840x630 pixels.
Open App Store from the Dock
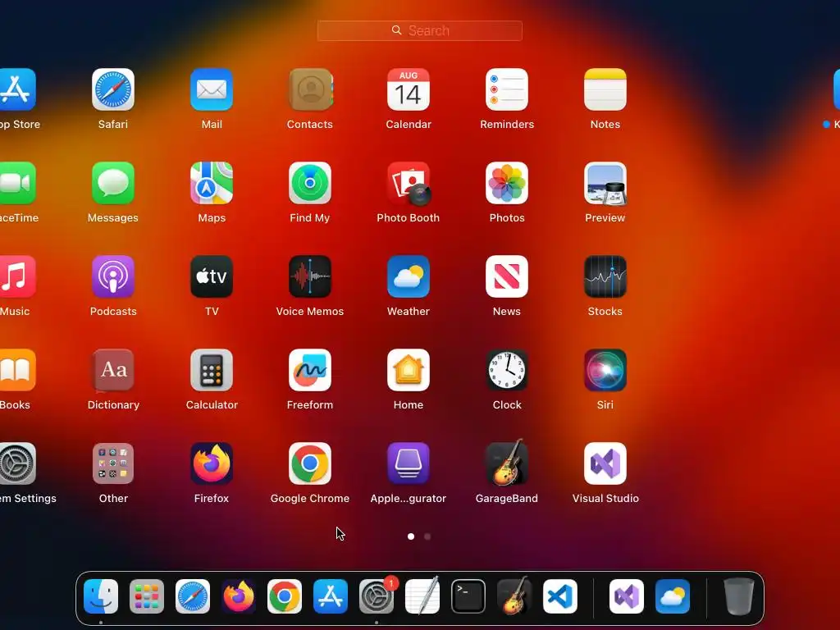point(331,596)
